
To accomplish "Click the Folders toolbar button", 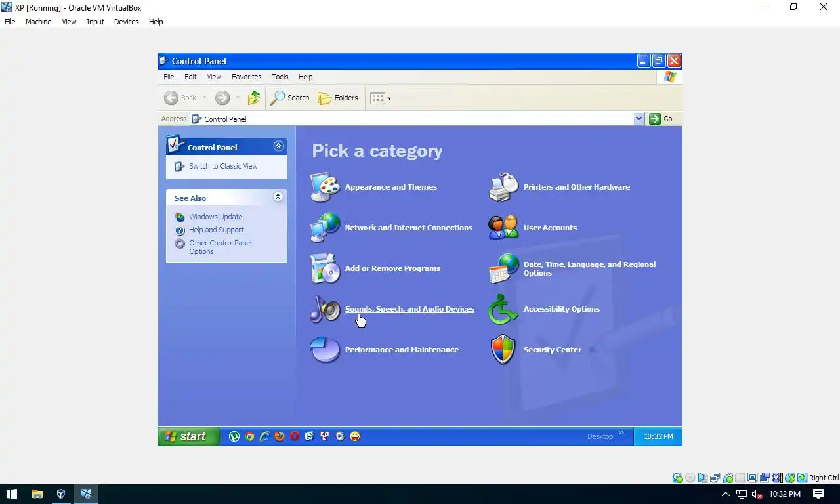I will tap(338, 98).
